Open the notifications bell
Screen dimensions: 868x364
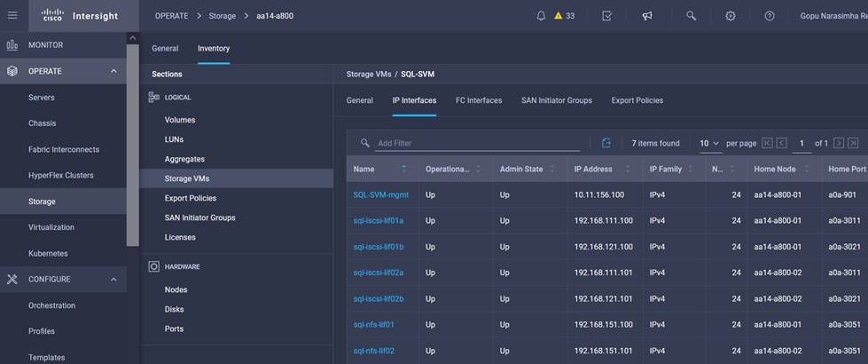(x=541, y=16)
